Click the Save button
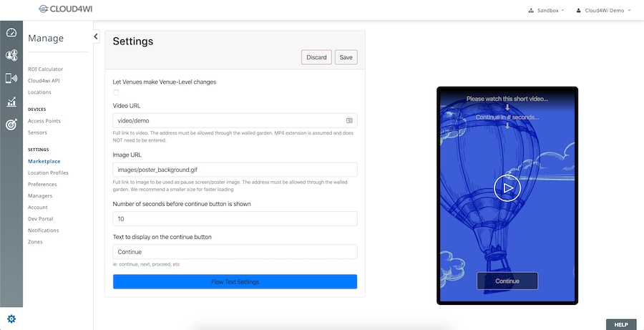 point(346,57)
